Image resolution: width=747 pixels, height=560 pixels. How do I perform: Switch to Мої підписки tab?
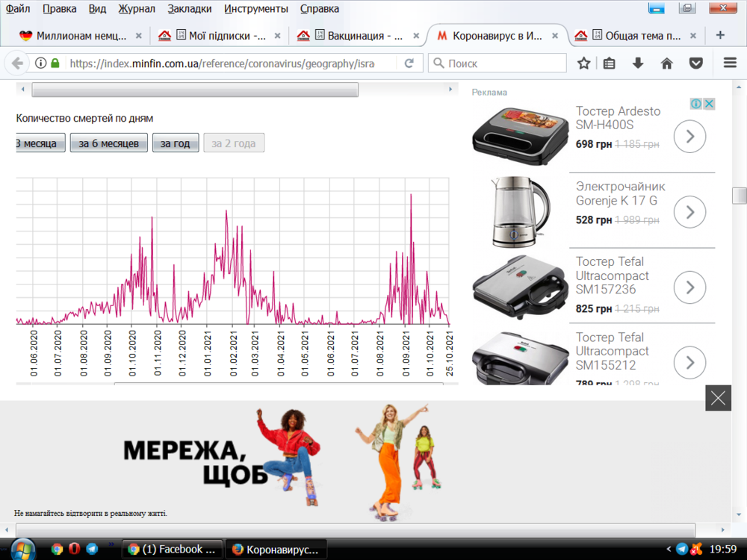219,36
